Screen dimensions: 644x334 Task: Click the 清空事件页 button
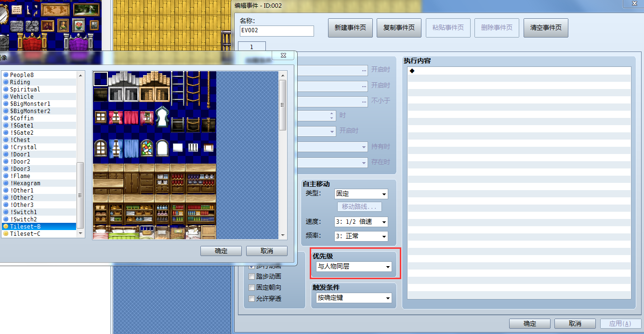[546, 28]
